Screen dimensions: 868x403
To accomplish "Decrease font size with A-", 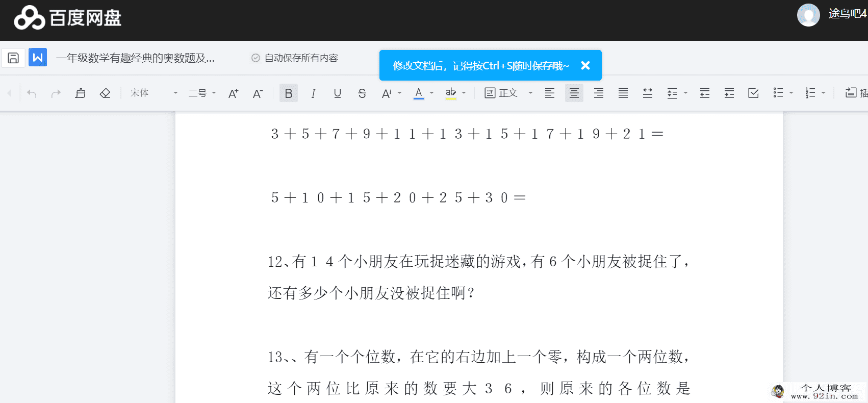I will click(x=258, y=93).
